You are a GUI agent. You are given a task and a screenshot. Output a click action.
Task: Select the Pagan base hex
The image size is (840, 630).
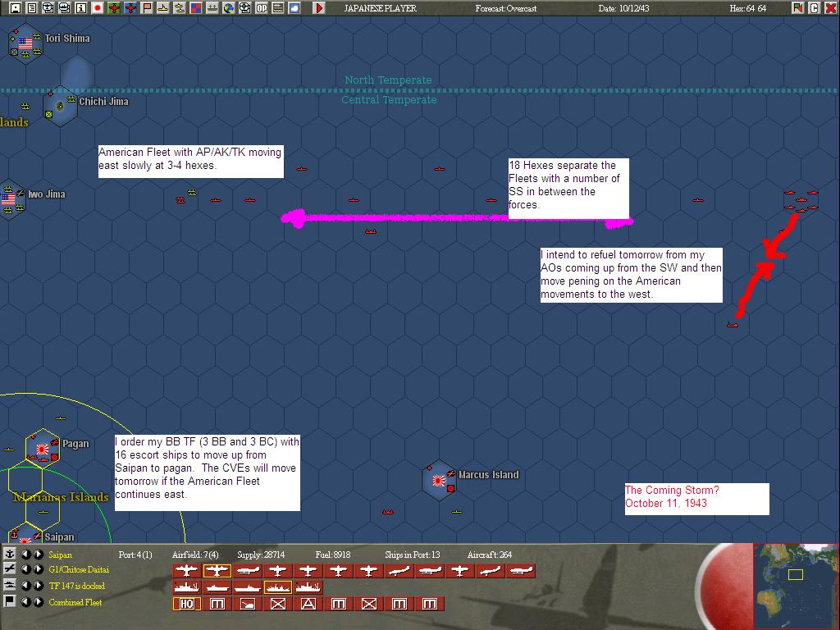coord(43,449)
